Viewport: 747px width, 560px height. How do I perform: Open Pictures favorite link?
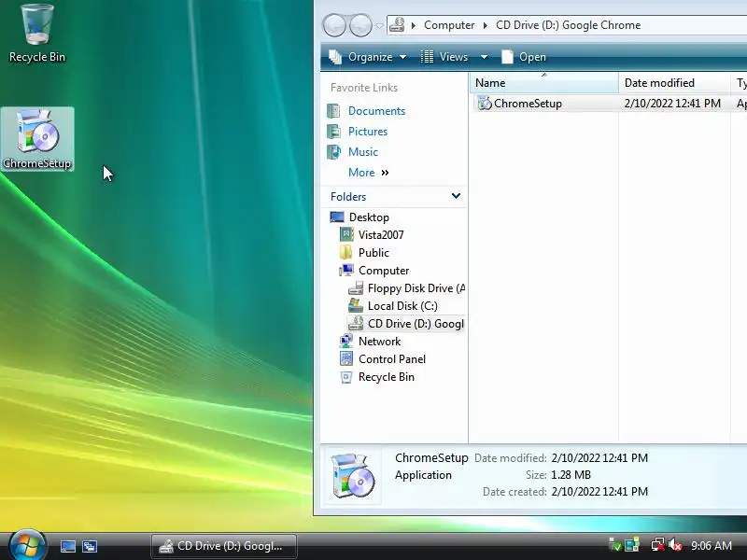coord(368,131)
